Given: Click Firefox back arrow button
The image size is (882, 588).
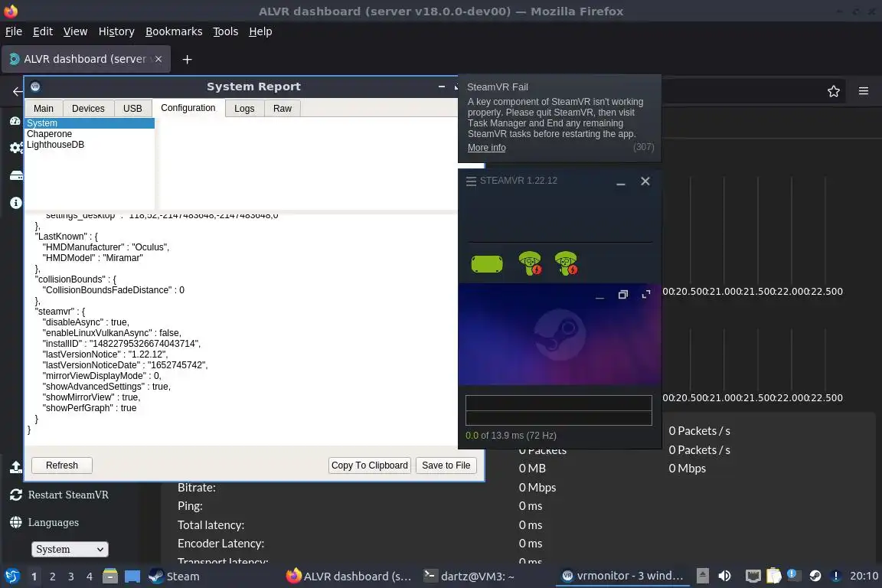Looking at the screenshot, I should click(17, 91).
